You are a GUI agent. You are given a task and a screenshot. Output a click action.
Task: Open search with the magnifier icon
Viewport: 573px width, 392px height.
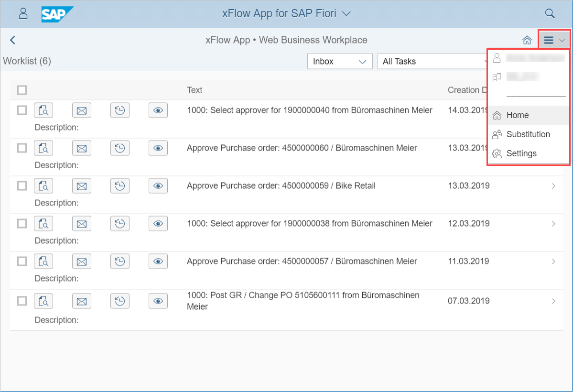550,13
